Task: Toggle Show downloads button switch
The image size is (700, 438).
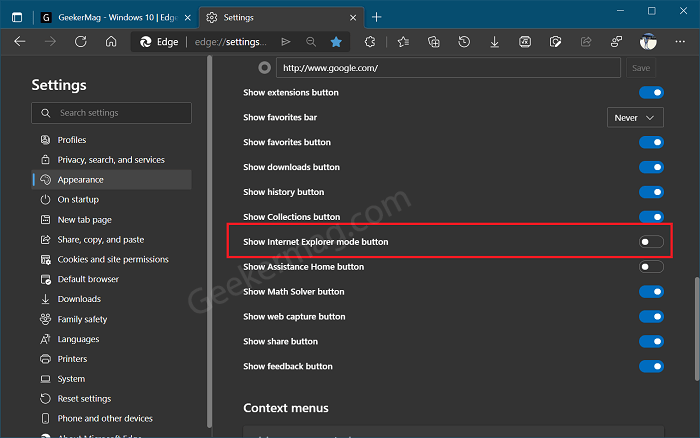Action: coord(651,167)
